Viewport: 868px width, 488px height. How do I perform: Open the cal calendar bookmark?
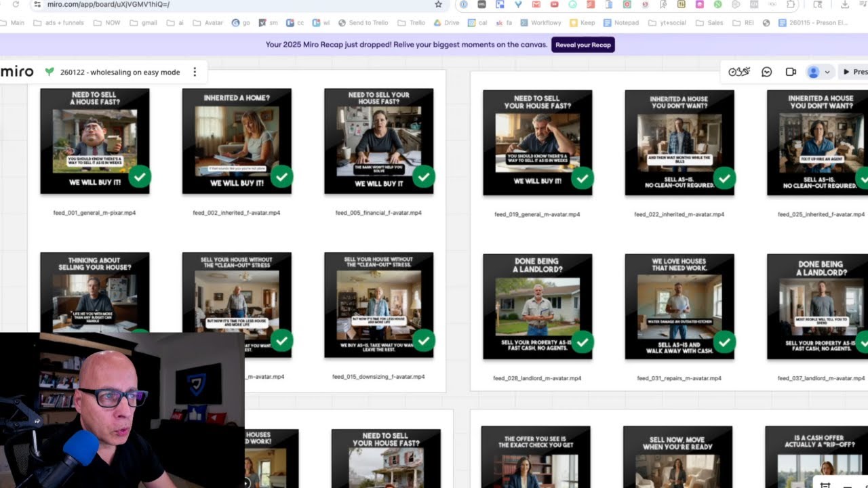click(x=477, y=22)
